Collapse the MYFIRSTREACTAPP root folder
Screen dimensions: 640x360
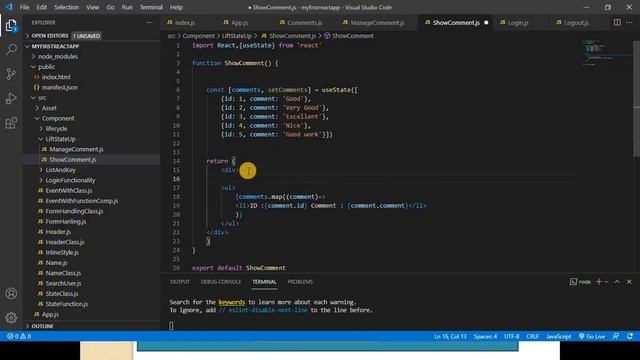pyautogui.click(x=55, y=47)
